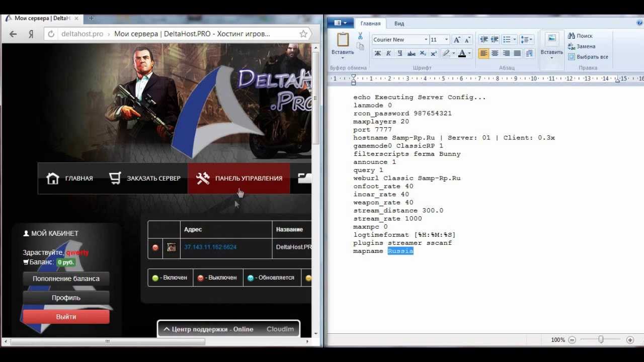Screen dimensions: 644x362
Task: Toggle bold (Ж) formatting
Action: tap(378, 53)
